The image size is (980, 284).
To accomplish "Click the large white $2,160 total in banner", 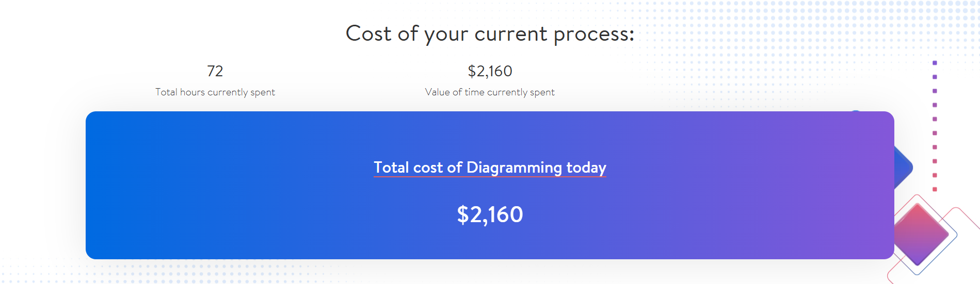I will 490,214.
